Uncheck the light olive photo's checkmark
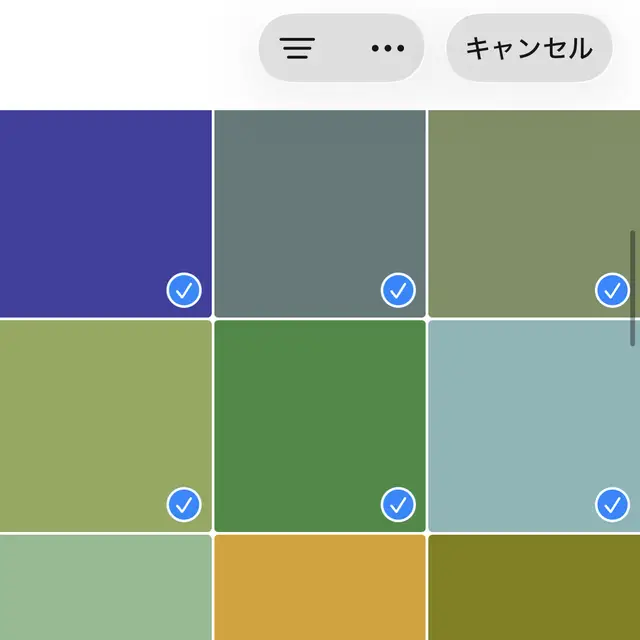 184,505
